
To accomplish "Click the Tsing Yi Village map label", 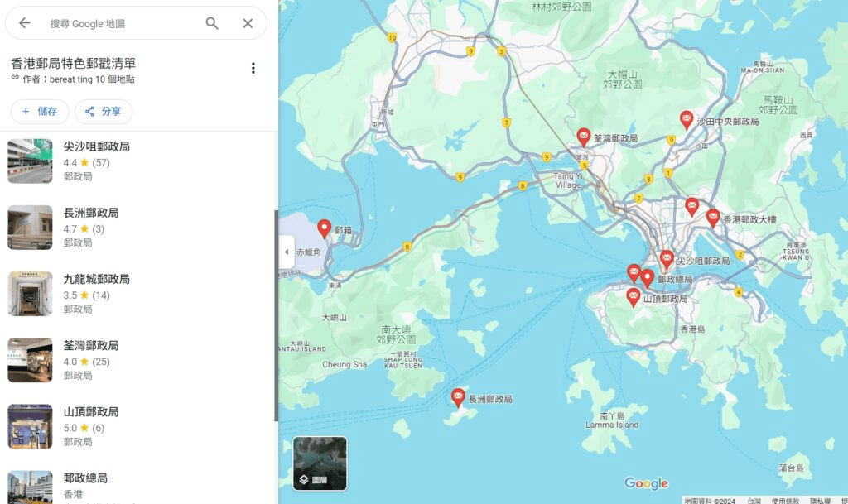I will [x=568, y=180].
